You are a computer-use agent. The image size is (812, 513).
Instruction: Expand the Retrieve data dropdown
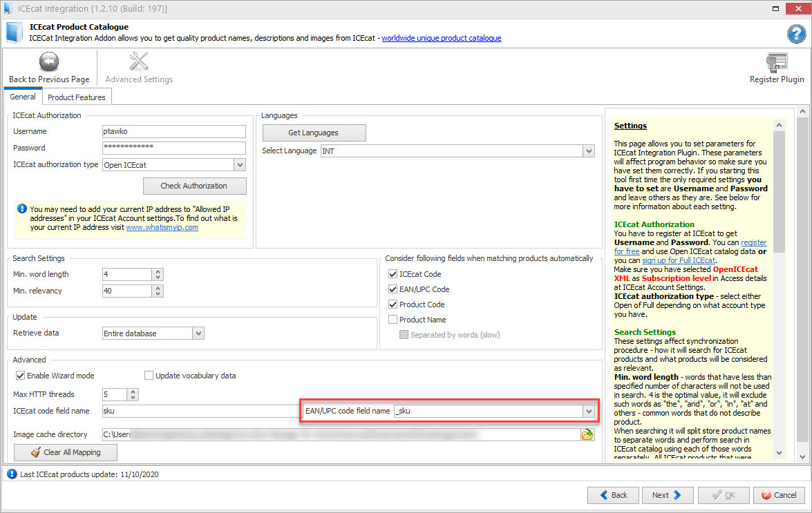pos(198,333)
